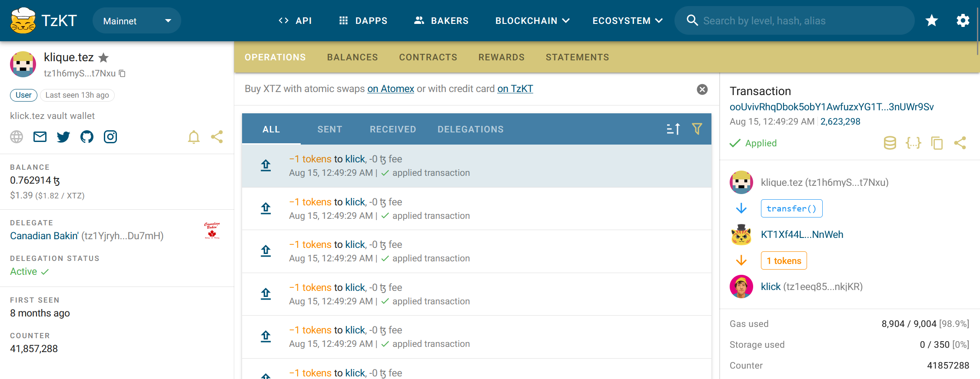The image size is (980, 379).
Task: Open block level 2,623,298
Action: point(840,122)
